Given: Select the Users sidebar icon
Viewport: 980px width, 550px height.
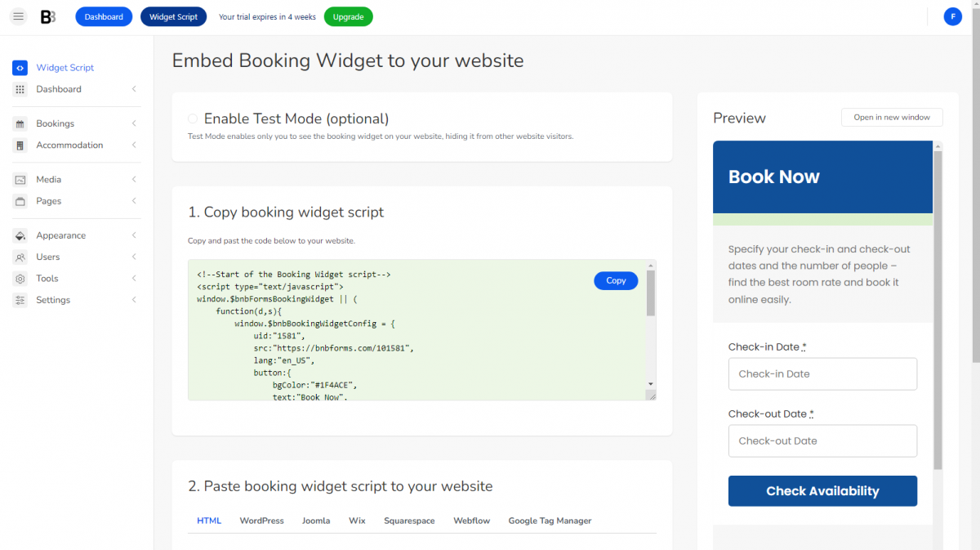Looking at the screenshot, I should click(18, 257).
